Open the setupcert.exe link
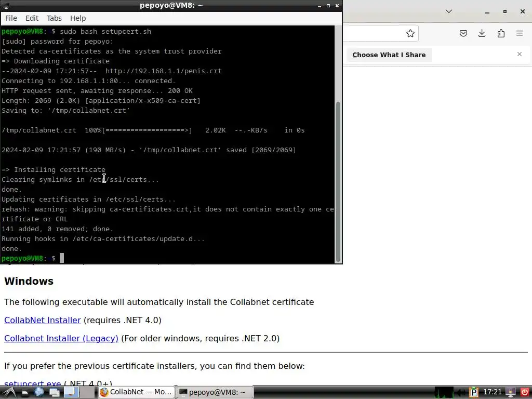532x399 pixels. (x=33, y=383)
